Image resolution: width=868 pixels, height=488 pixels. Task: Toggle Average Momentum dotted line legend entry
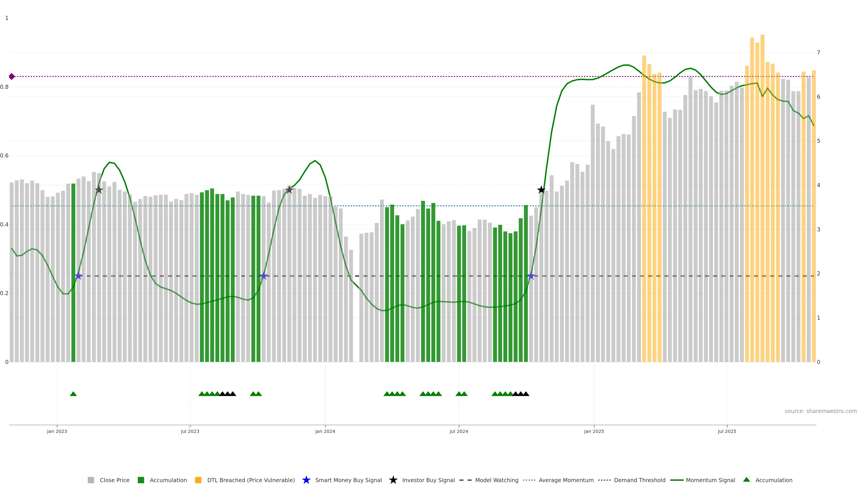click(566, 480)
